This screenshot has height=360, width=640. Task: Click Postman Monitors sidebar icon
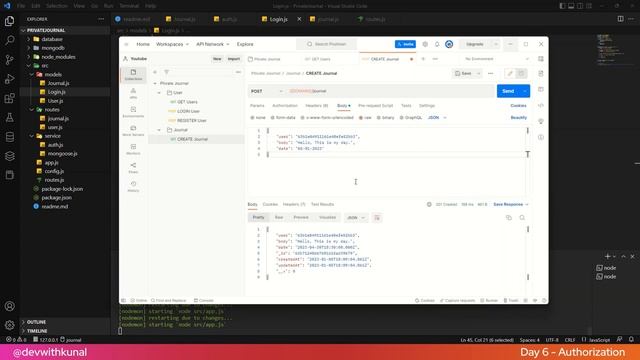click(x=133, y=149)
